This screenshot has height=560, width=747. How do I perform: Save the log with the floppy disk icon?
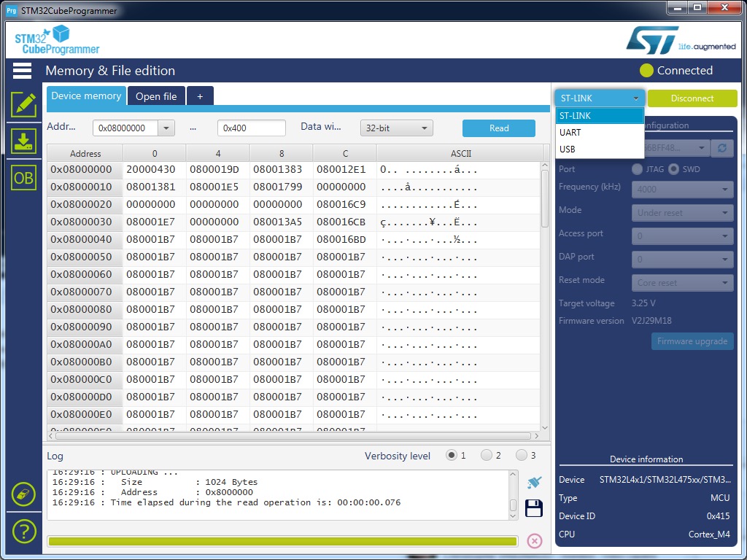pyautogui.click(x=534, y=508)
